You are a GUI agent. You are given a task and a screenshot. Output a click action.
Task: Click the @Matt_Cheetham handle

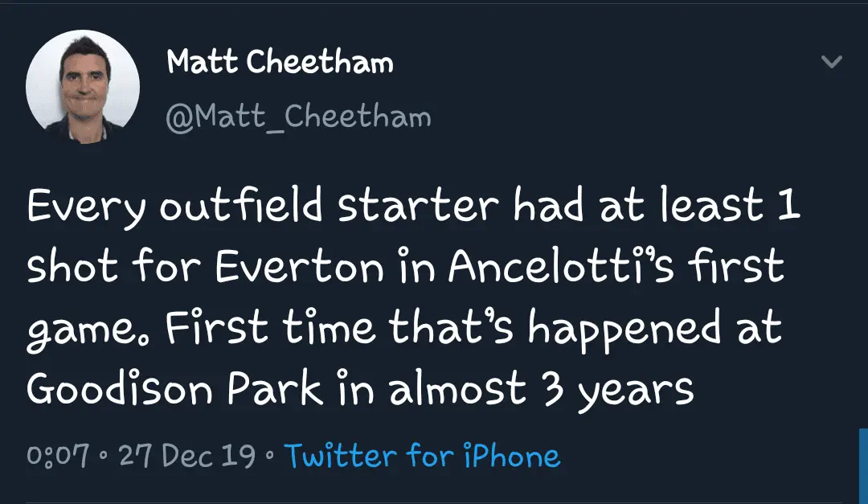pyautogui.click(x=298, y=117)
